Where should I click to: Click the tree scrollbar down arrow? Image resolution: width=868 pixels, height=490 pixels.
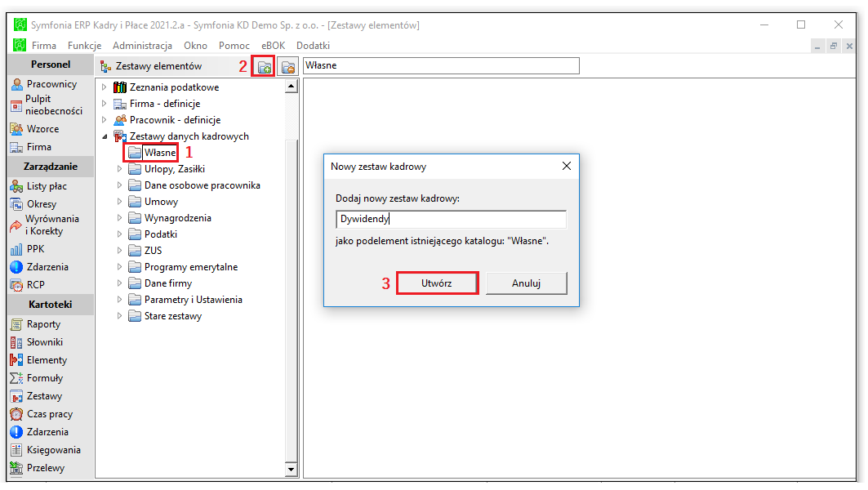point(292,470)
